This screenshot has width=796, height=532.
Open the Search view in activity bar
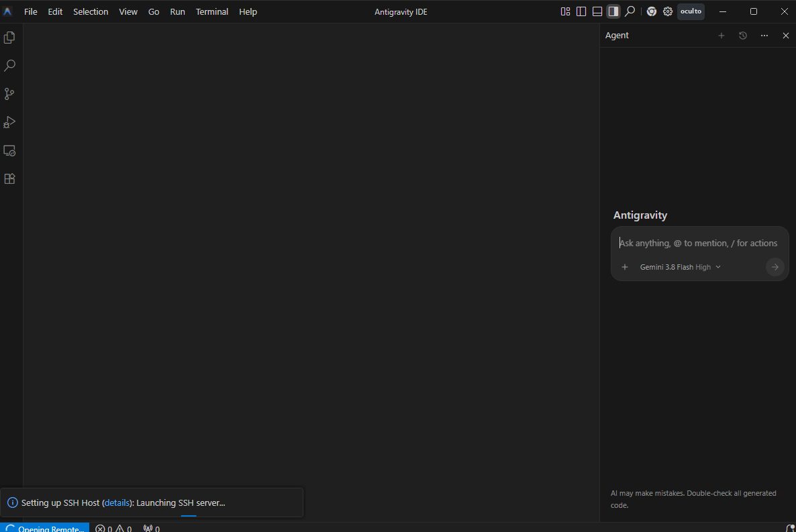[x=9, y=66]
